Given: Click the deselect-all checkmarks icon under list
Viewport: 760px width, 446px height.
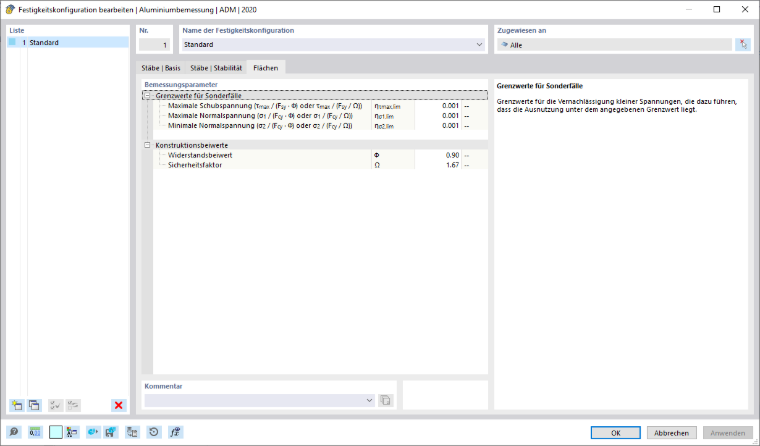Looking at the screenshot, I should pos(73,405).
